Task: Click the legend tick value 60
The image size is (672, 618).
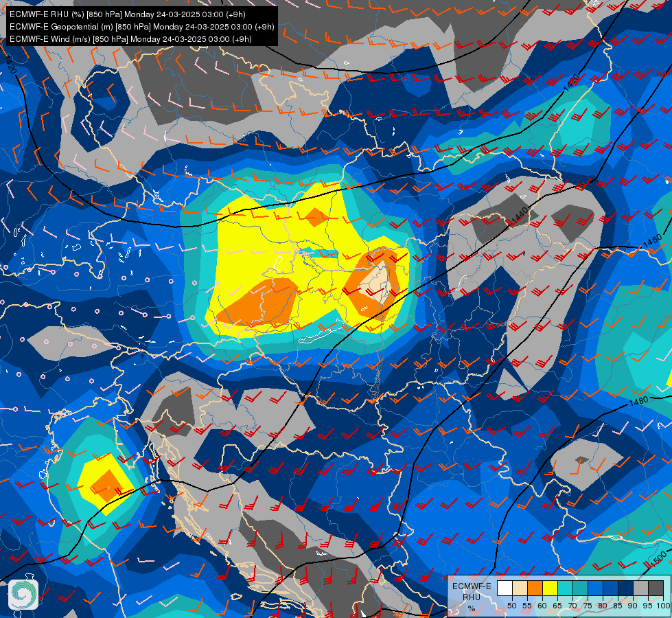Action: (542, 606)
